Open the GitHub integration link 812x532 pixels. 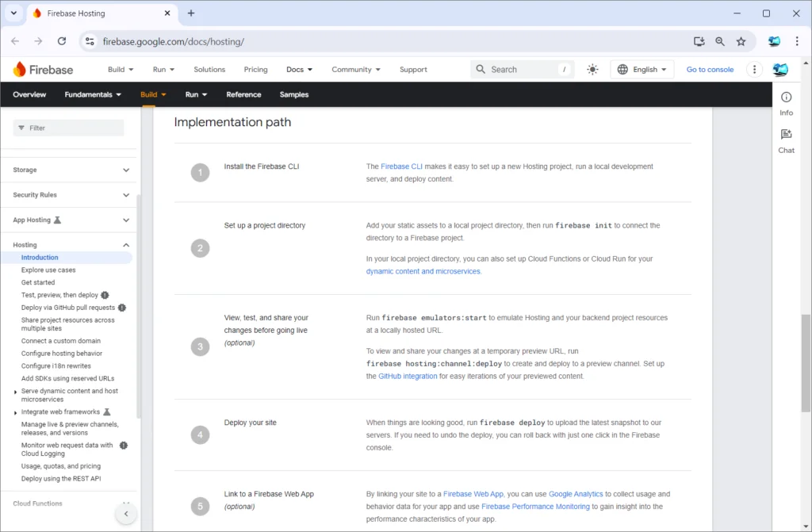pyautogui.click(x=408, y=377)
